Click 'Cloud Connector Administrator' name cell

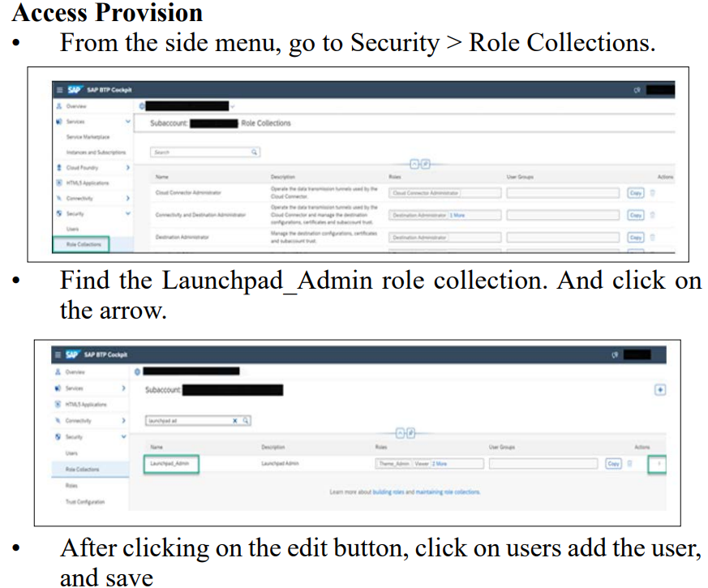tap(188, 193)
